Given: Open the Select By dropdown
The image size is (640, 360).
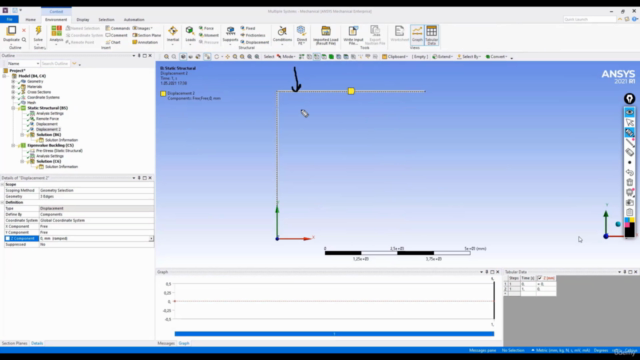Looking at the screenshot, I should coord(469,57).
